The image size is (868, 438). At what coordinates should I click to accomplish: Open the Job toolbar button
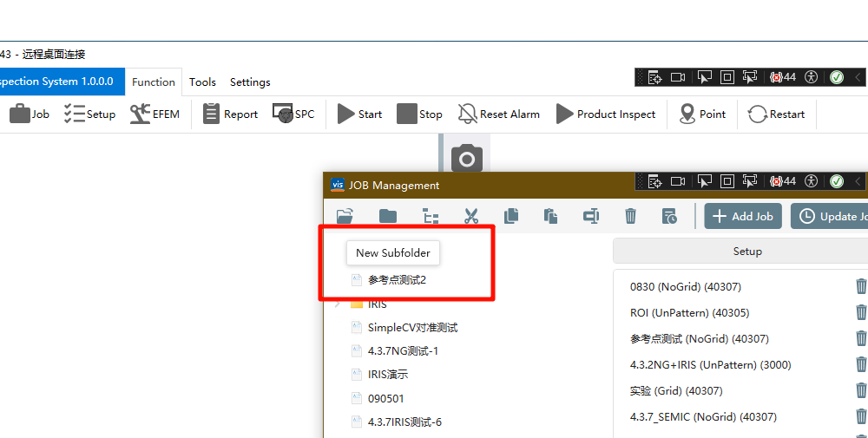30,114
